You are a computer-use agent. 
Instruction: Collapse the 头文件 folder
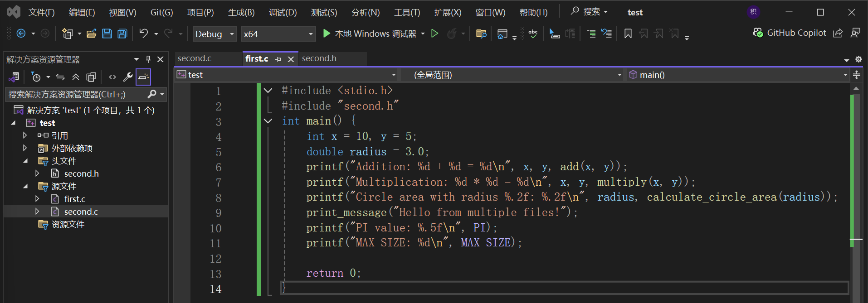[x=25, y=161]
